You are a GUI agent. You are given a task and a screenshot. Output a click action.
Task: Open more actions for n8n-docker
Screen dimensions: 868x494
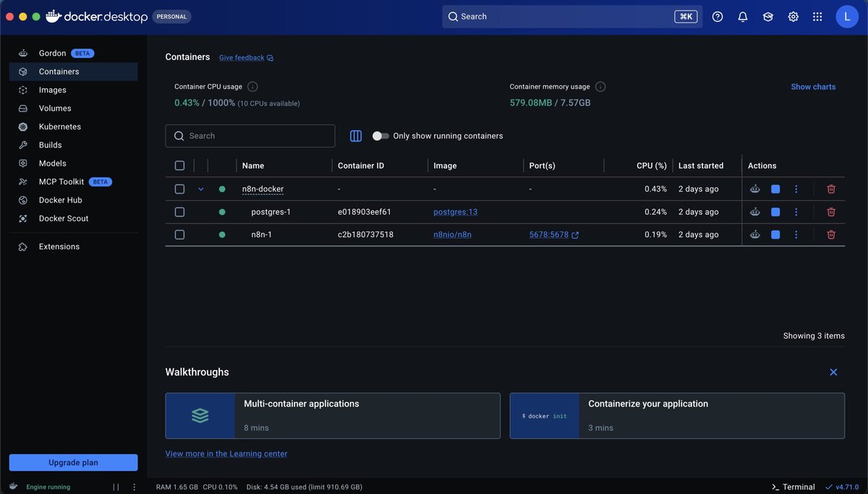(796, 189)
